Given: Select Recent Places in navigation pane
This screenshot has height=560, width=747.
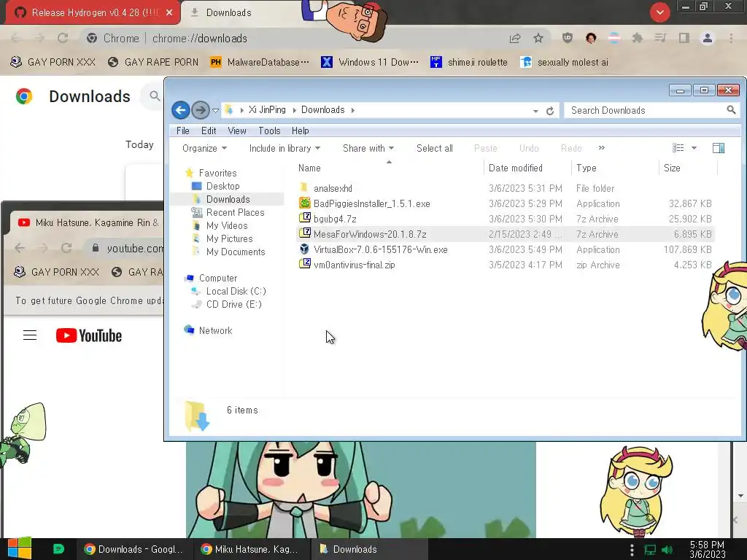Looking at the screenshot, I should 235,212.
